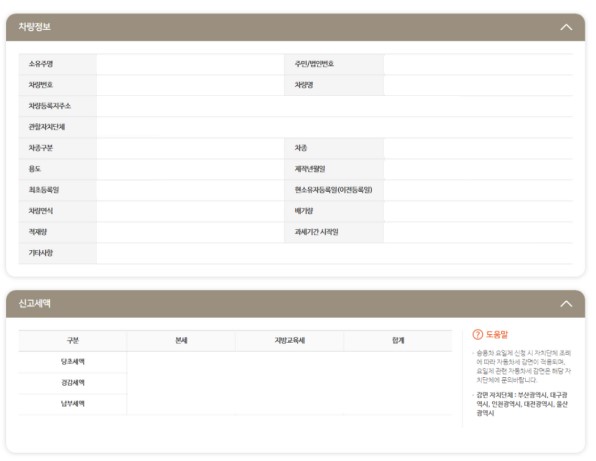Click the 차량연식 label

(41, 211)
